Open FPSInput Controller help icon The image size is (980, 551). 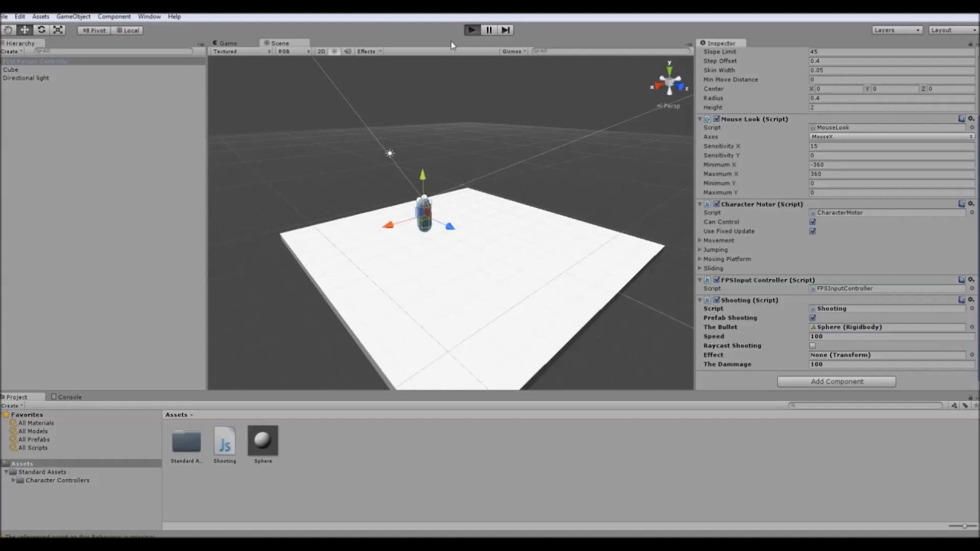pos(962,279)
